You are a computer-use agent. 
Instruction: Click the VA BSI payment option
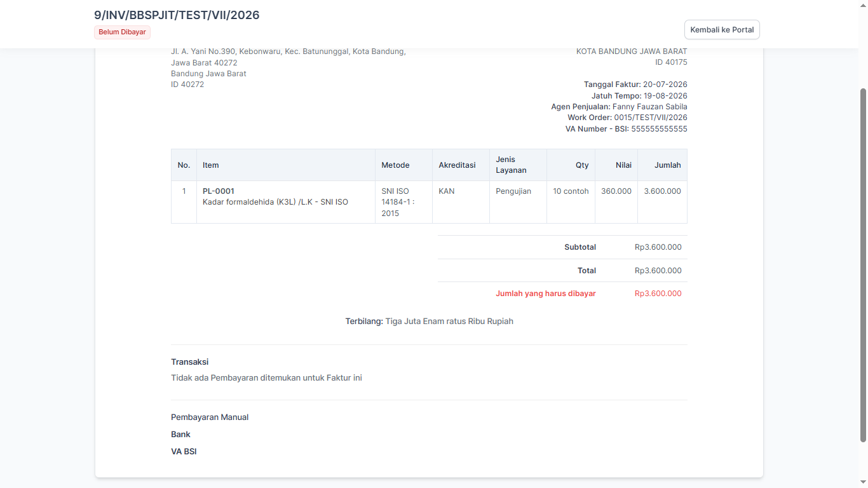pyautogui.click(x=184, y=452)
